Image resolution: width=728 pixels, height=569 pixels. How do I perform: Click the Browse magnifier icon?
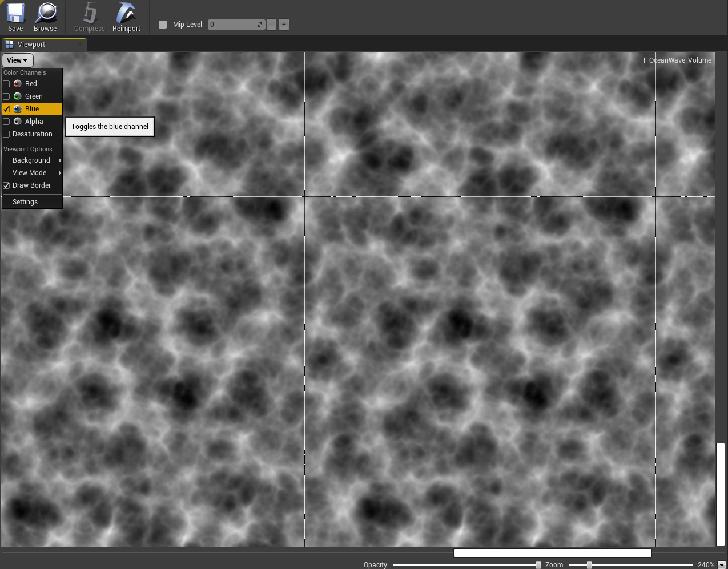(x=45, y=13)
